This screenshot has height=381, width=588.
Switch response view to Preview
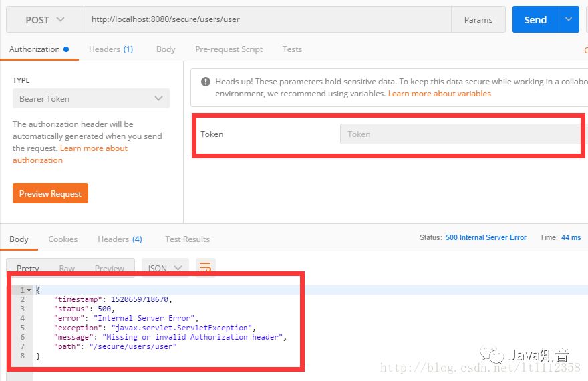[109, 269]
